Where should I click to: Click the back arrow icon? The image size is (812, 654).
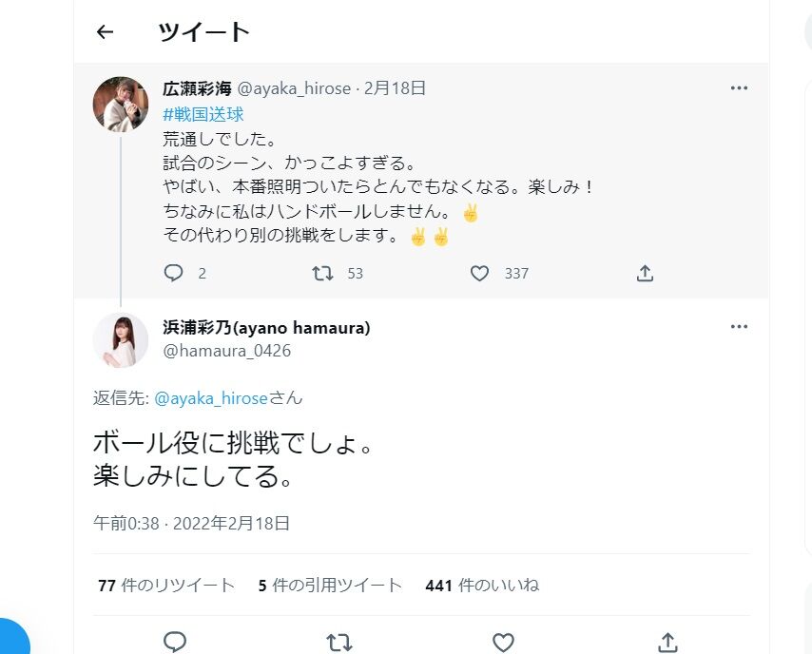tap(105, 32)
